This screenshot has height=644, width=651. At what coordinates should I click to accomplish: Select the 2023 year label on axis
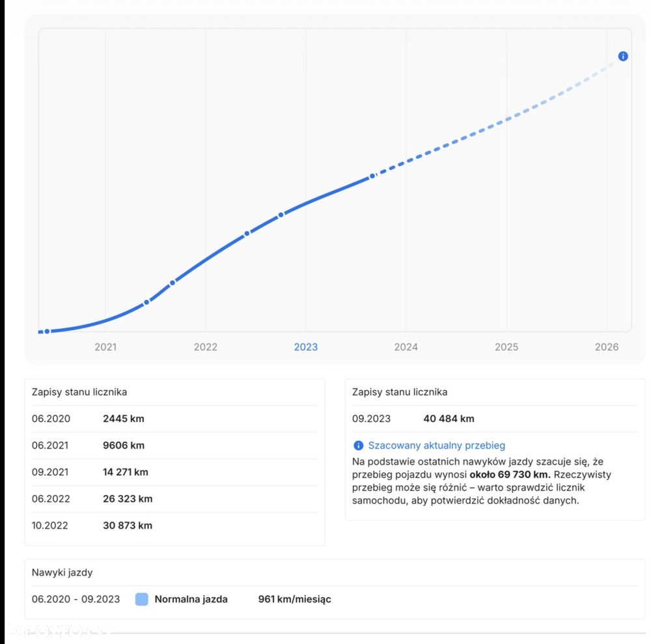(x=306, y=347)
